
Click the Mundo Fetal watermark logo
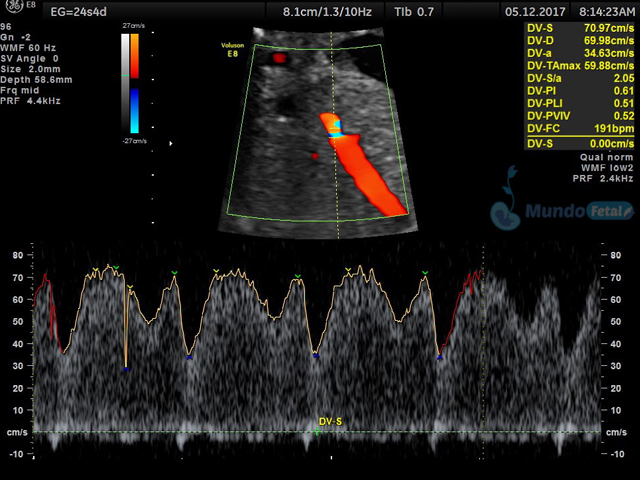tap(562, 211)
